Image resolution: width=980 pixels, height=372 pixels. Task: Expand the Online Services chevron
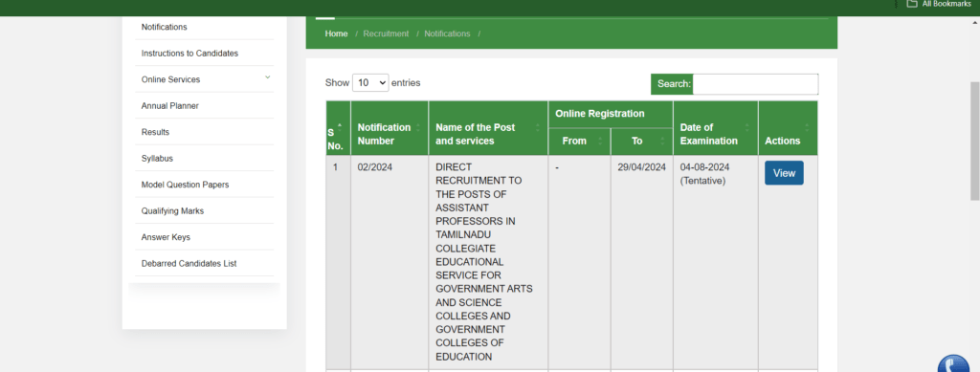point(268,77)
